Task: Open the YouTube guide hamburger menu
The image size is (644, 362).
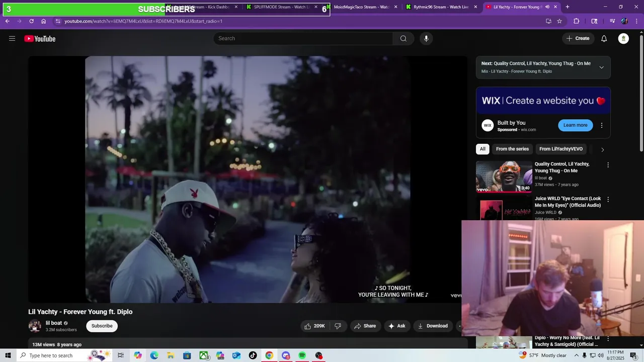Action: (12, 39)
